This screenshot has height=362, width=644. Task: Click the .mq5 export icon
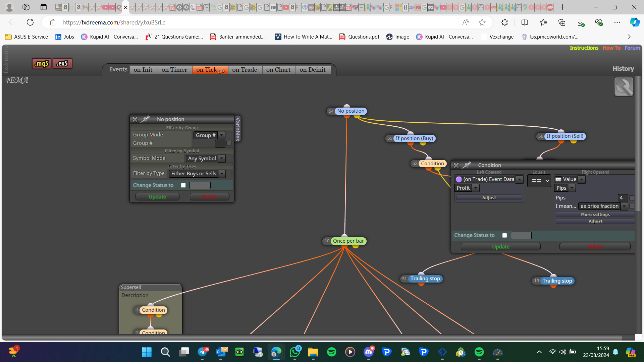42,63
